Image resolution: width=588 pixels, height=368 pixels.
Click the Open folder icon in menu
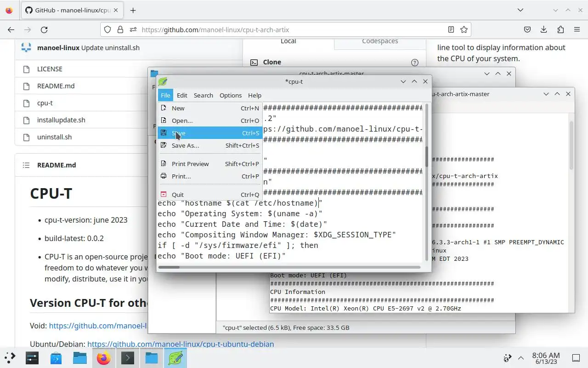click(163, 121)
